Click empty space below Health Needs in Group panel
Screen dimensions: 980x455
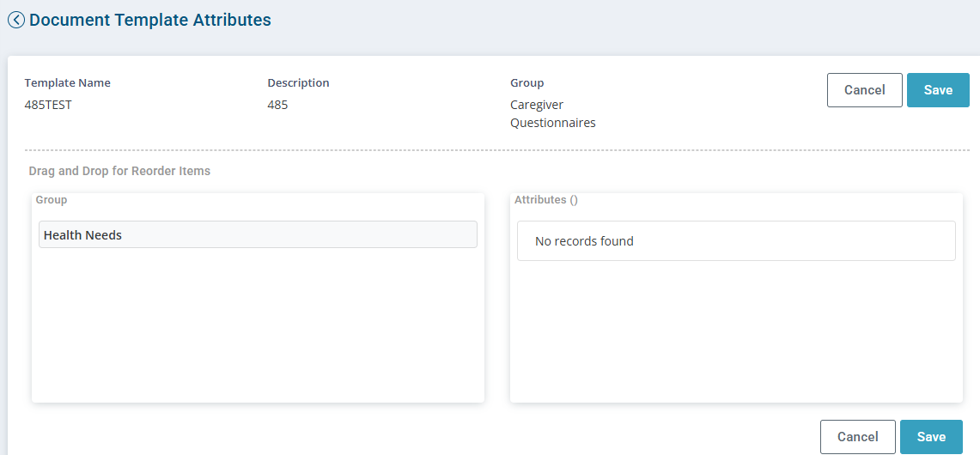pos(258,325)
